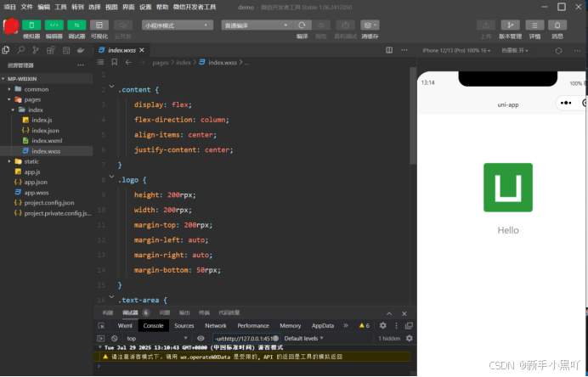This screenshot has height=377, width=588.
Task: Click the green uni-app logo image
Action: coord(508,188)
